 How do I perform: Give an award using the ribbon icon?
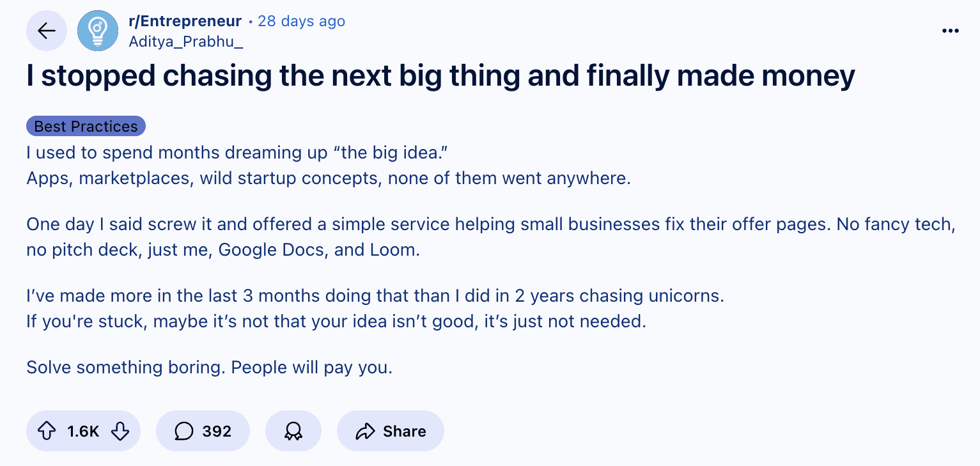[x=293, y=431]
